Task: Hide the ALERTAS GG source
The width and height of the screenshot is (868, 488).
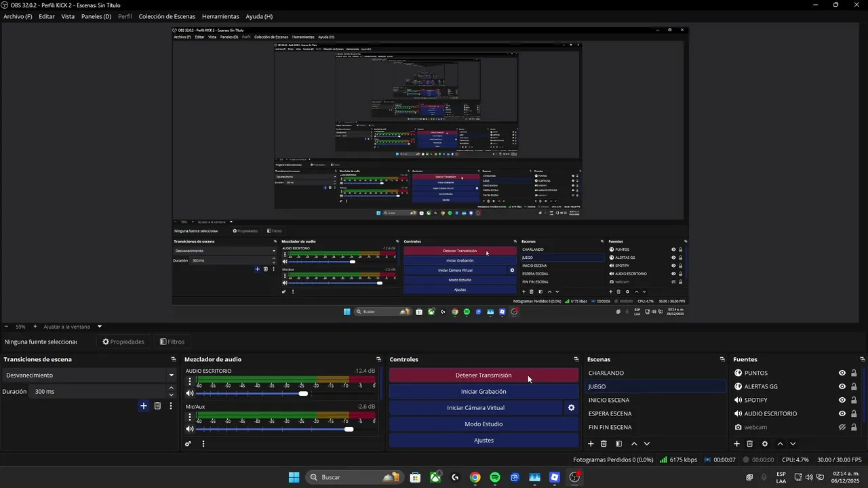Action: [842, 386]
